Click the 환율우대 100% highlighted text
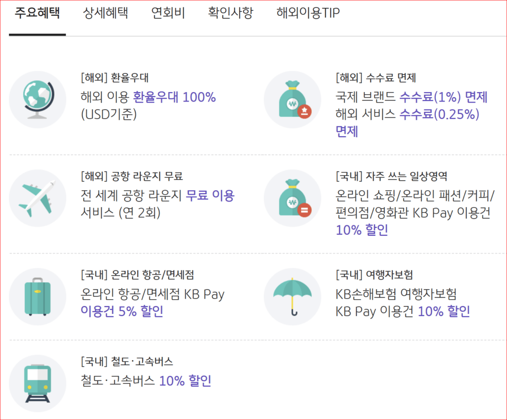This screenshot has height=420, width=507. point(174,97)
